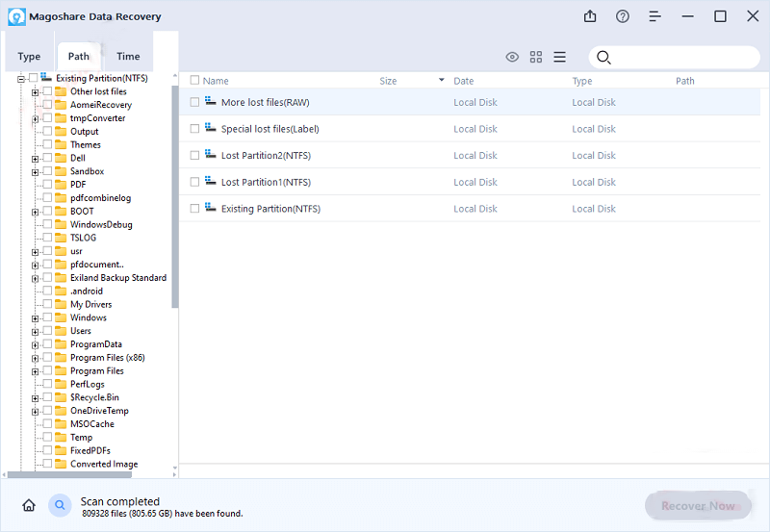Image resolution: width=770 pixels, height=532 pixels.
Task: Click the search magnifier icon
Action: [x=603, y=58]
